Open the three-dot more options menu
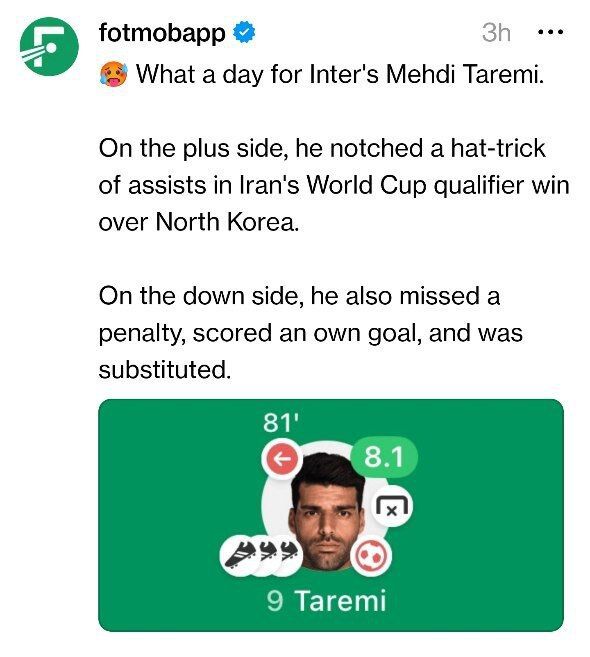 pyautogui.click(x=550, y=32)
